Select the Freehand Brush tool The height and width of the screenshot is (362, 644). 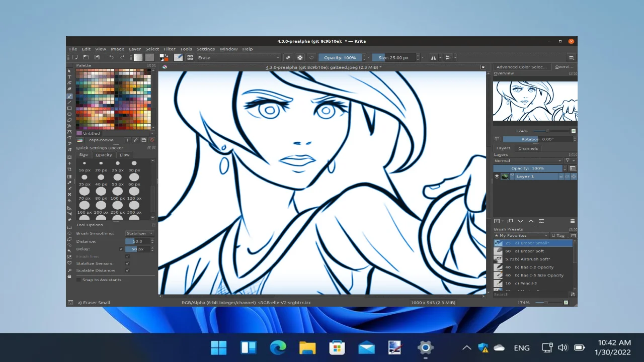(x=69, y=96)
